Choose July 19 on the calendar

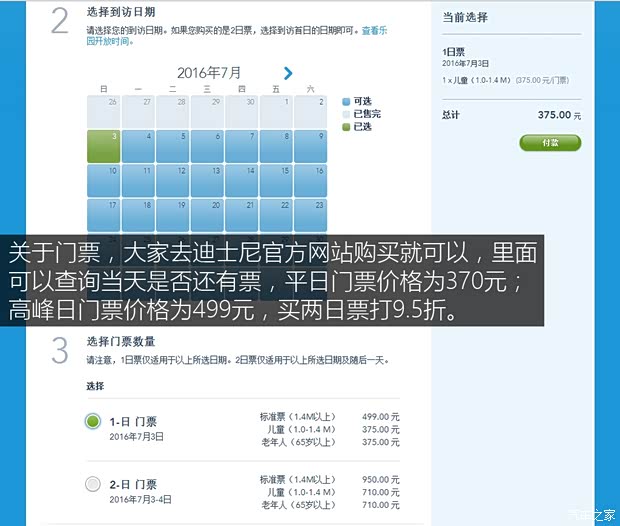click(x=172, y=215)
